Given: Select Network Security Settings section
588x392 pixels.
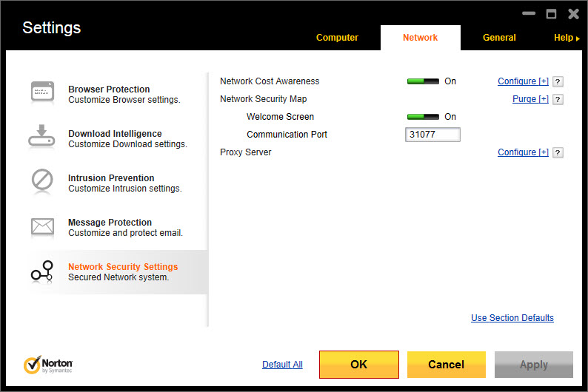Looking at the screenshot, I should point(117,272).
